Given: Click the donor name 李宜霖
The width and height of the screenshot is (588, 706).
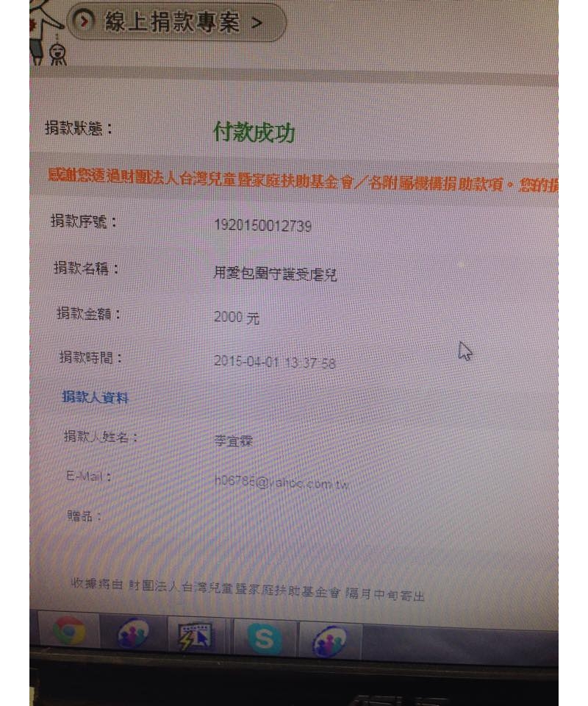Looking at the screenshot, I should click(x=233, y=441).
